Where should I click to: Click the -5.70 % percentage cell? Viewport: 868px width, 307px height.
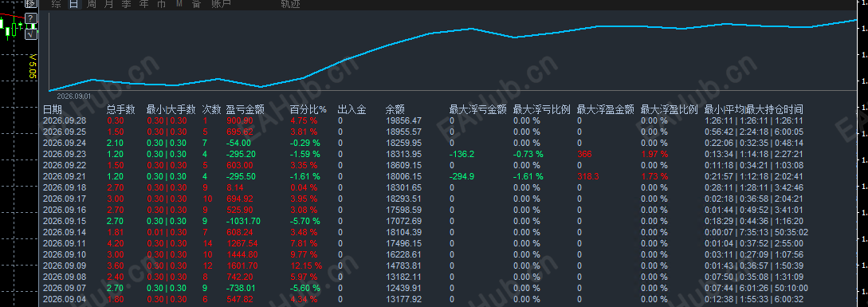pyautogui.click(x=305, y=221)
